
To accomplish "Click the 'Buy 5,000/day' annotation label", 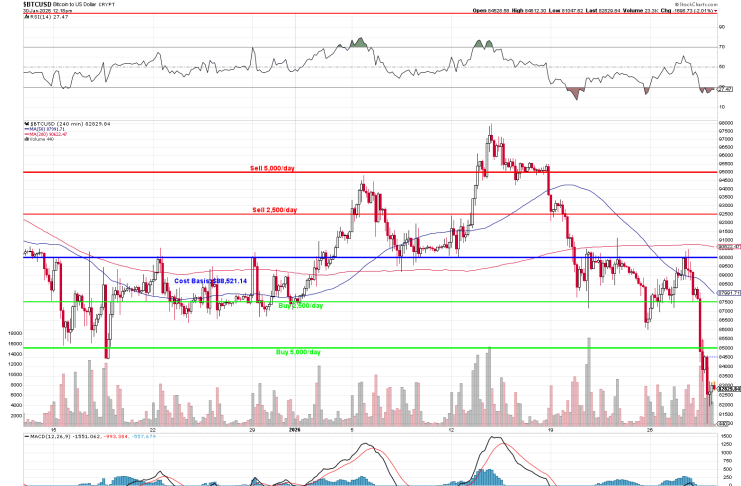I will pos(298,352).
